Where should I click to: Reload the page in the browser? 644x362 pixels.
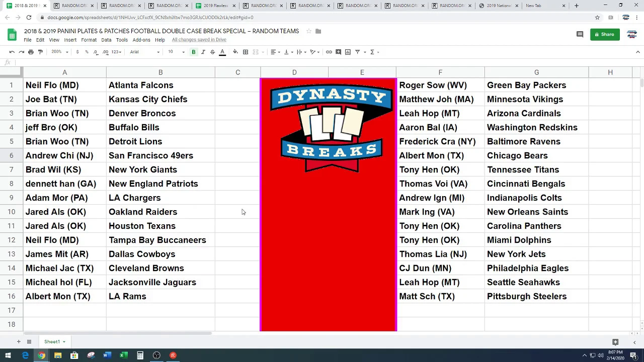click(x=29, y=17)
